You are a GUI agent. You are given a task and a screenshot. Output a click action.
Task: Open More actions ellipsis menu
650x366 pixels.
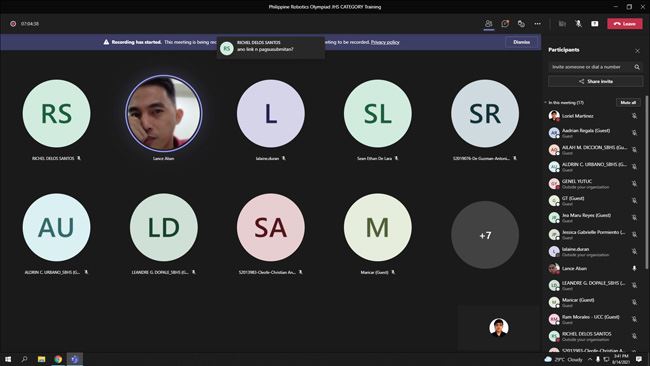pyautogui.click(x=537, y=24)
